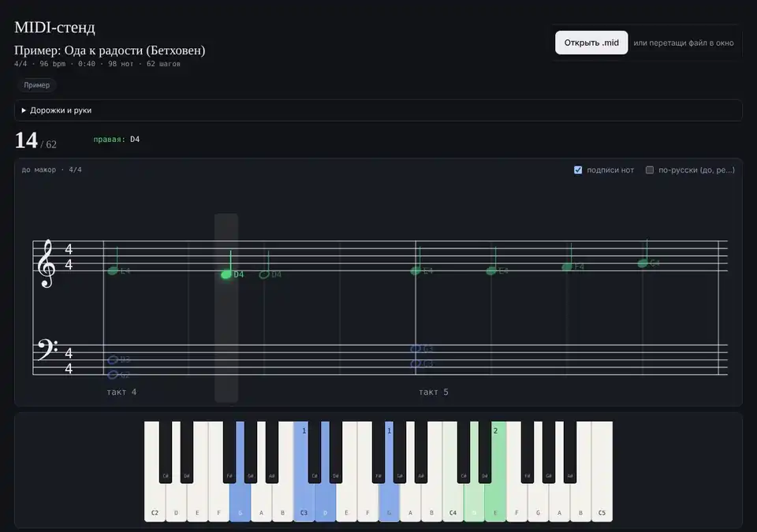The height and width of the screenshot is (532, 757).
Task: Click the Открыть .mid button
Action: click(x=591, y=43)
